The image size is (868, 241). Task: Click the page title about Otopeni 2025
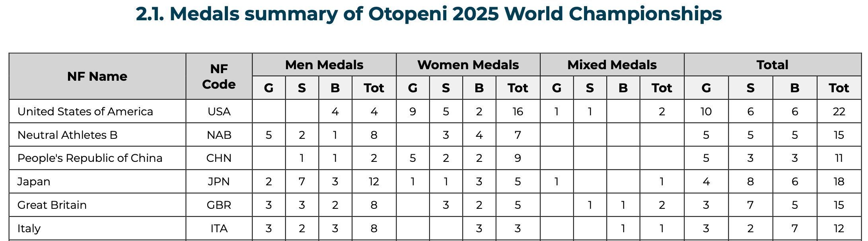pyautogui.click(x=428, y=14)
